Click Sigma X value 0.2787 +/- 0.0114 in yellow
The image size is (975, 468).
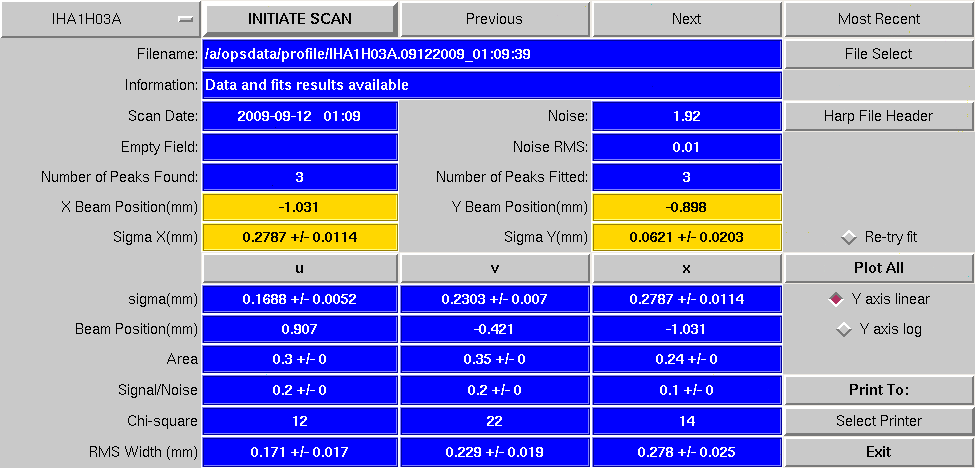tap(300, 237)
